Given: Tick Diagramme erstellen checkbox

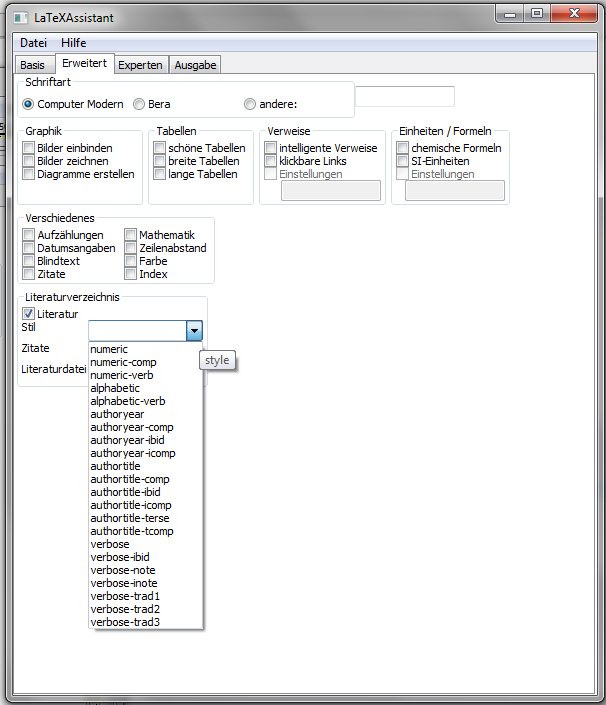Looking at the screenshot, I should 29,174.
